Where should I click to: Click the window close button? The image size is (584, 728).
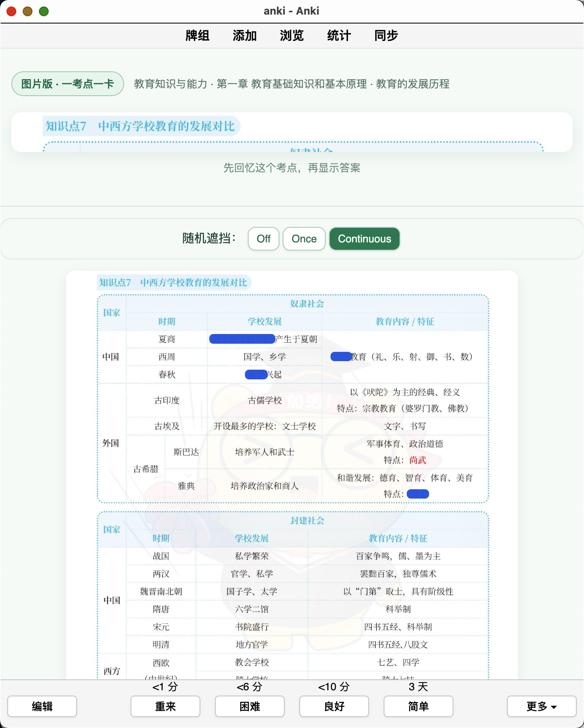11,11
